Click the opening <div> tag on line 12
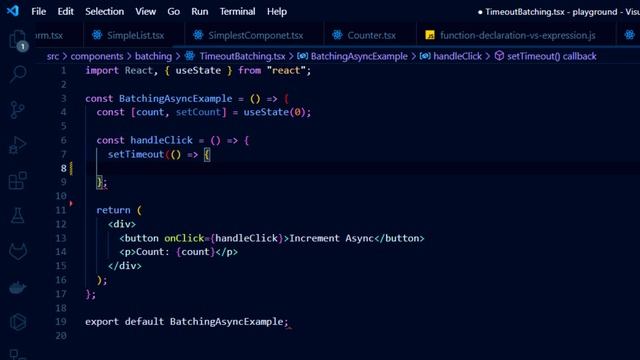640x360 pixels. (x=122, y=224)
